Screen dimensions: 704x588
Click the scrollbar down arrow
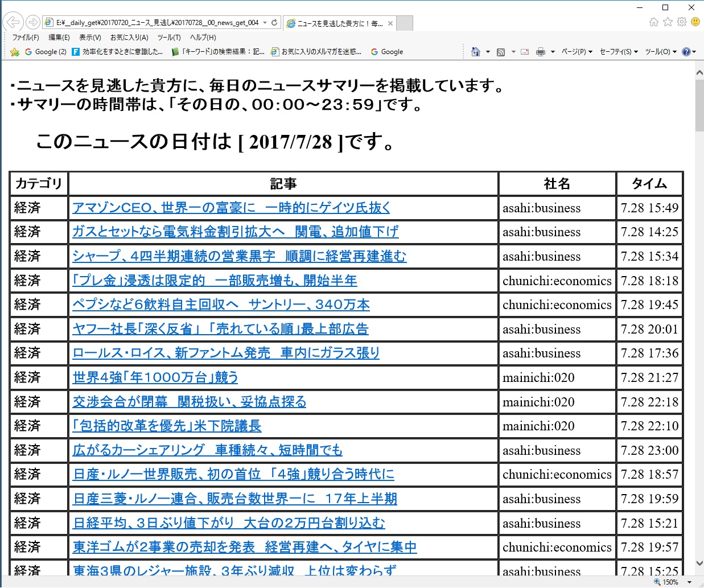coord(699,564)
